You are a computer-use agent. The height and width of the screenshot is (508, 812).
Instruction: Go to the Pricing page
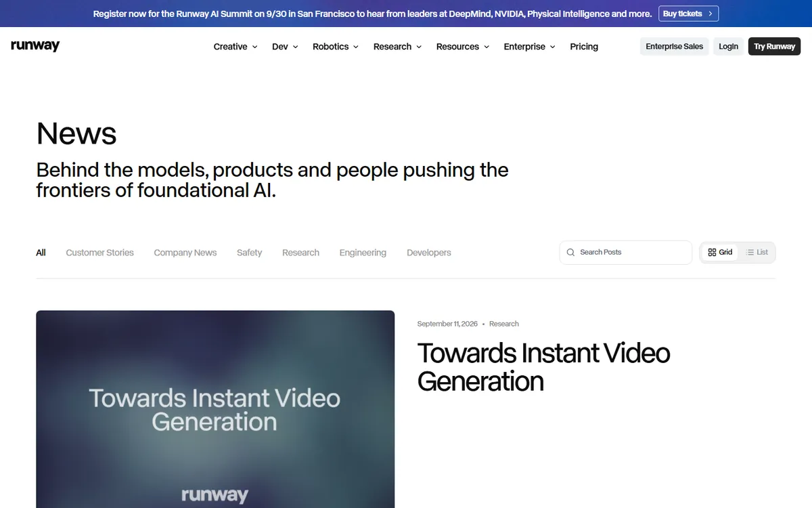[584, 47]
